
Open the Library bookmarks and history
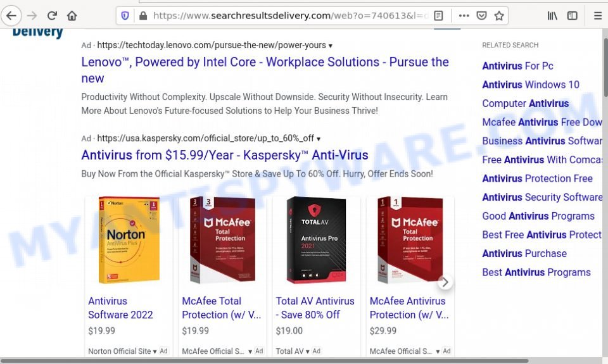pyautogui.click(x=552, y=15)
